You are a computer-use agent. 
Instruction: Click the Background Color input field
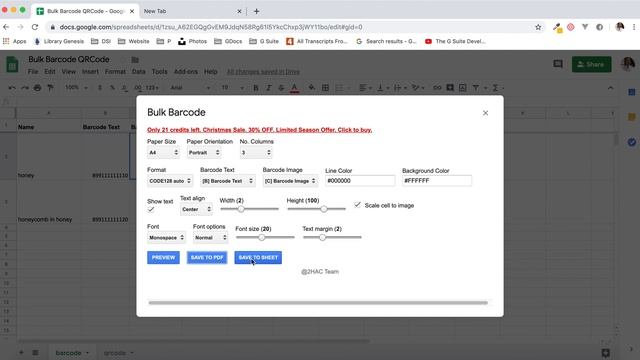[437, 181]
